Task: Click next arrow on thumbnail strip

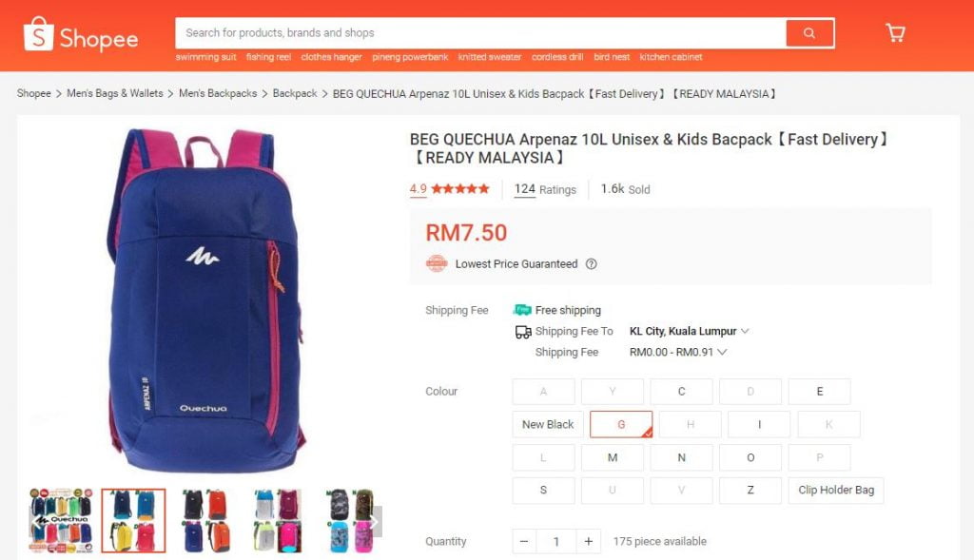Action: click(x=375, y=522)
